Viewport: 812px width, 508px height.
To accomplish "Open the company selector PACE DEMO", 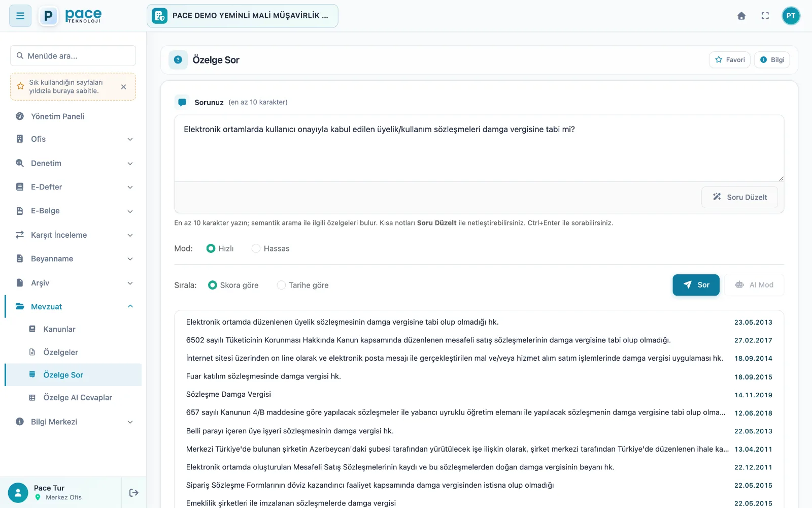I will click(243, 16).
